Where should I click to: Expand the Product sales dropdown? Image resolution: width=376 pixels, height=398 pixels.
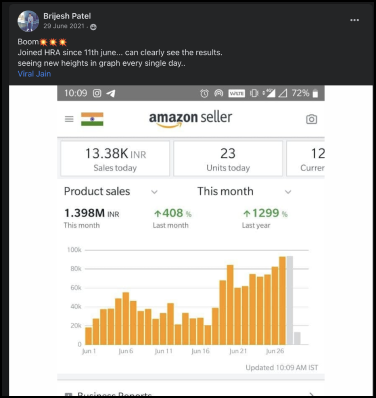110,191
